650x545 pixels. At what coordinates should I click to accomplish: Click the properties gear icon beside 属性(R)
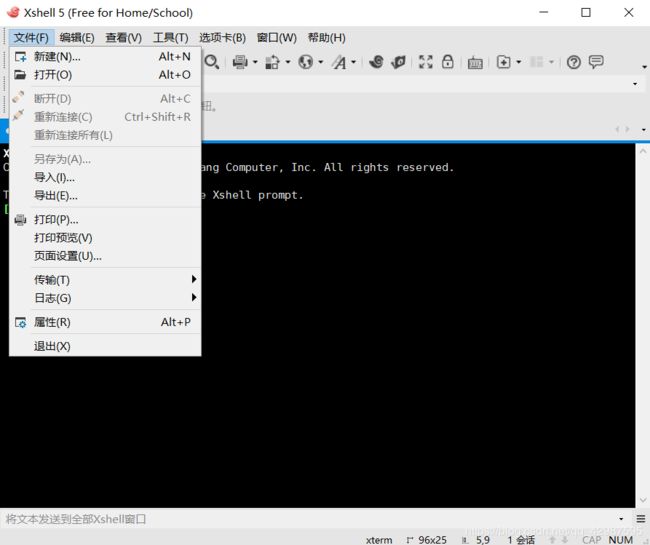click(x=20, y=322)
